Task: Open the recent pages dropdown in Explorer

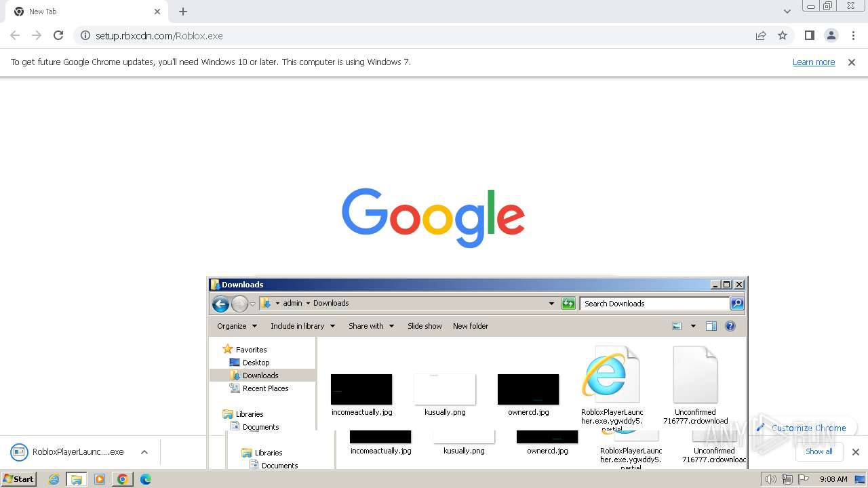Action: (252, 304)
